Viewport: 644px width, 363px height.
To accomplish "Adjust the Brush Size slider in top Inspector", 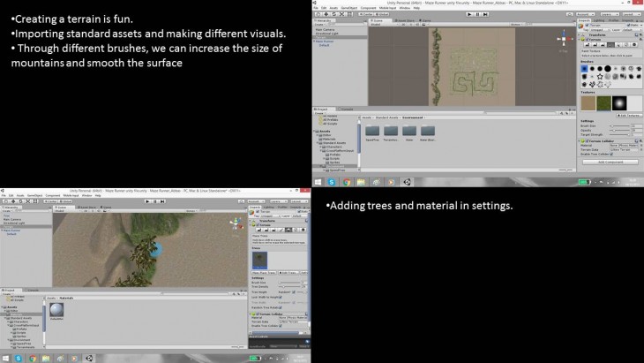I will [611, 125].
